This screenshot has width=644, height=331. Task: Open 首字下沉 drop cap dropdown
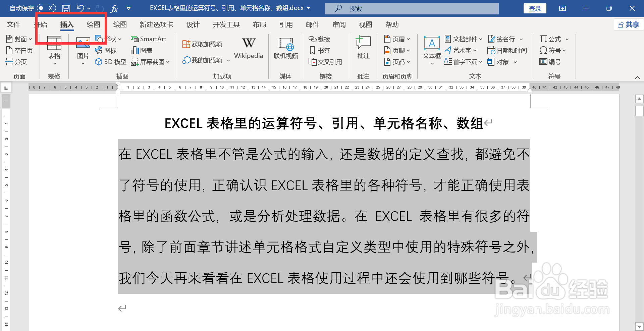pos(463,62)
